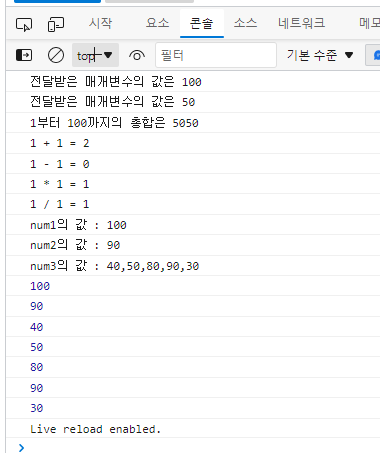
Task: Open the 네트워크 tab
Action: 301,23
